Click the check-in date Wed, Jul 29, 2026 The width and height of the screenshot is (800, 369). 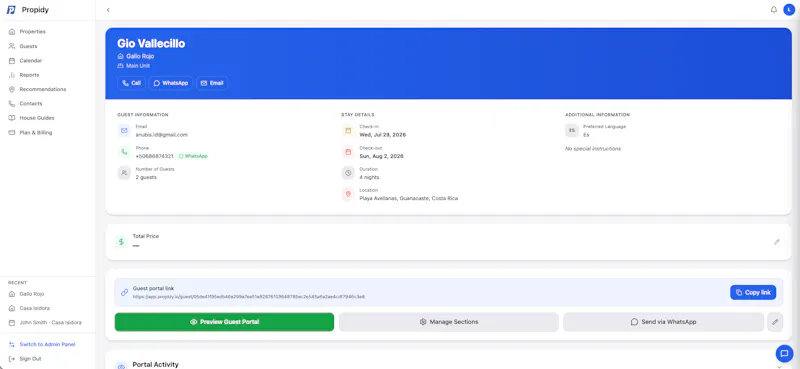click(x=383, y=135)
